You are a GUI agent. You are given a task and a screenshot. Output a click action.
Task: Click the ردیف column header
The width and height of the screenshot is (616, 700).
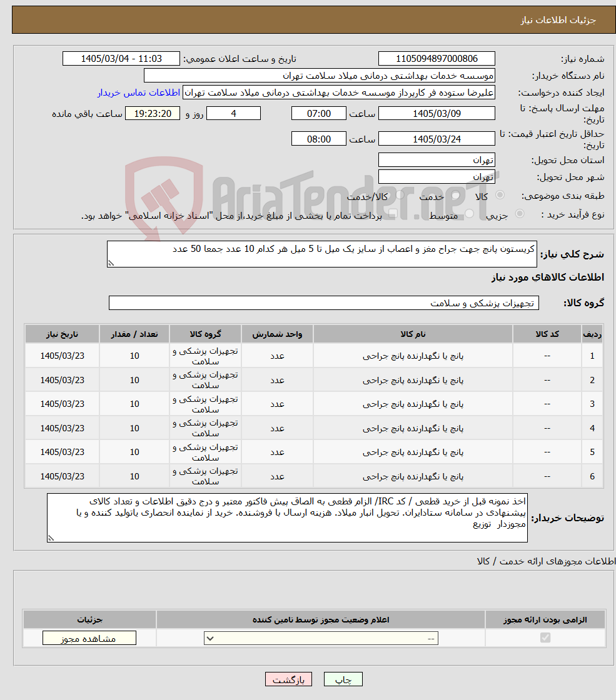click(592, 334)
